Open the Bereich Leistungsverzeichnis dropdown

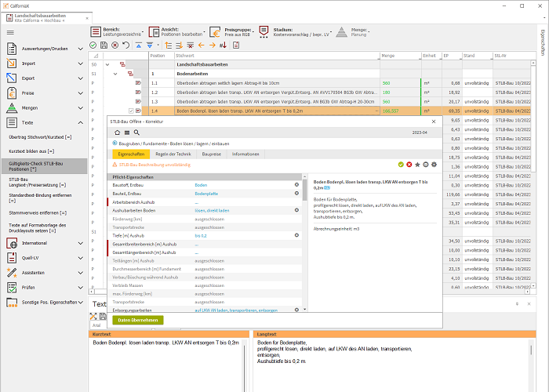click(x=117, y=32)
